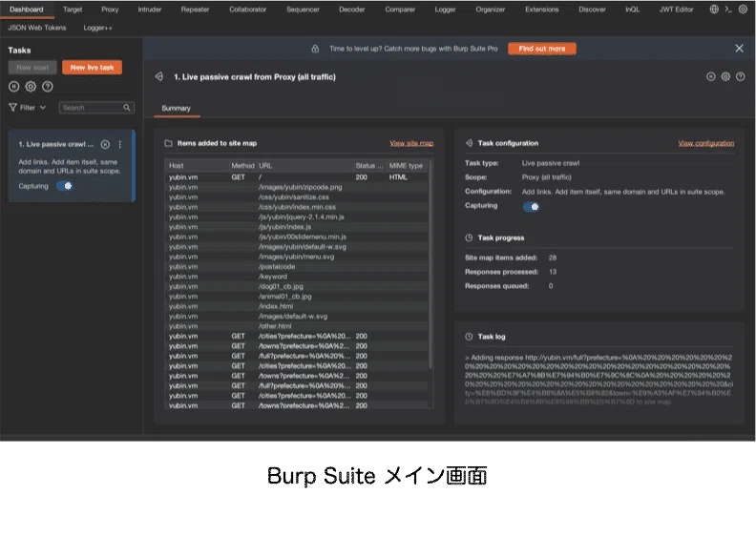Open the Organizer tab
The height and width of the screenshot is (536, 756).
click(490, 10)
